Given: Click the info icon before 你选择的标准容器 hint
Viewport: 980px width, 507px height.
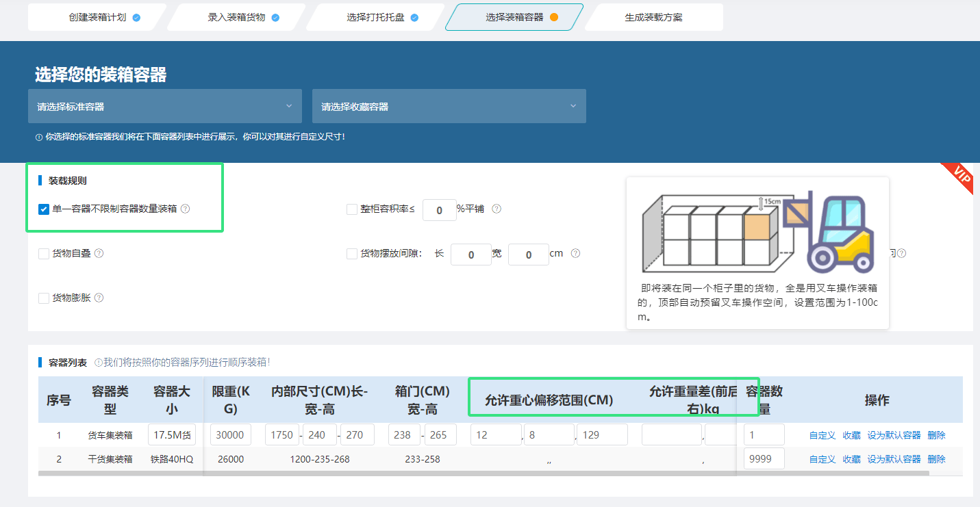Looking at the screenshot, I should coord(39,137).
